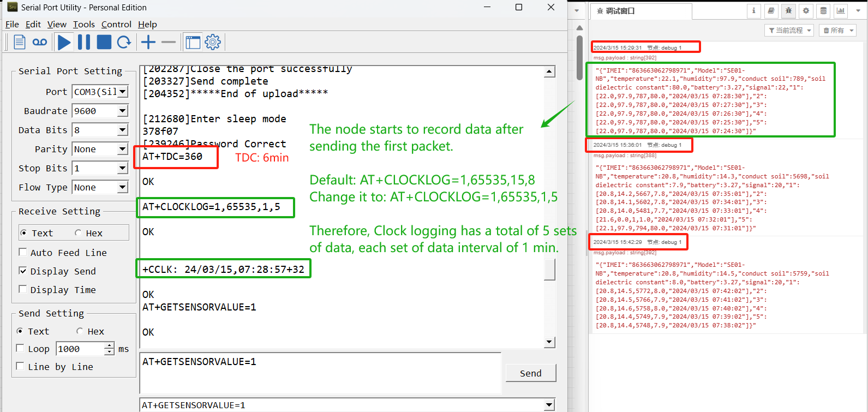Open the File menu
The image size is (868, 412).
(12, 24)
